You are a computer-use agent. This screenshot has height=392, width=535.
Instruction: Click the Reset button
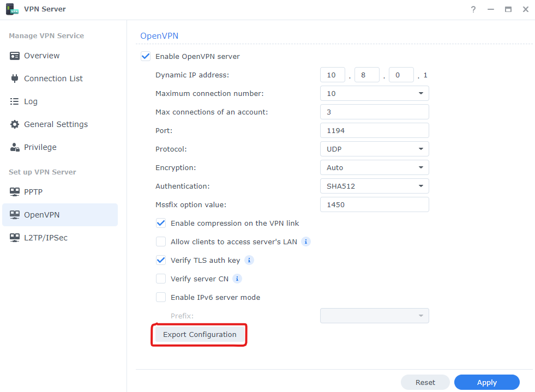click(425, 382)
